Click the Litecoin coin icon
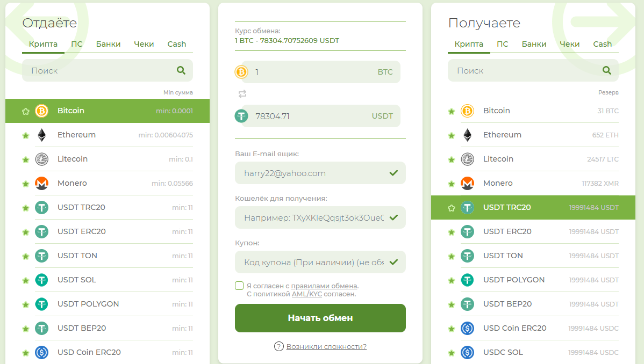This screenshot has width=644, height=364. (x=41, y=159)
